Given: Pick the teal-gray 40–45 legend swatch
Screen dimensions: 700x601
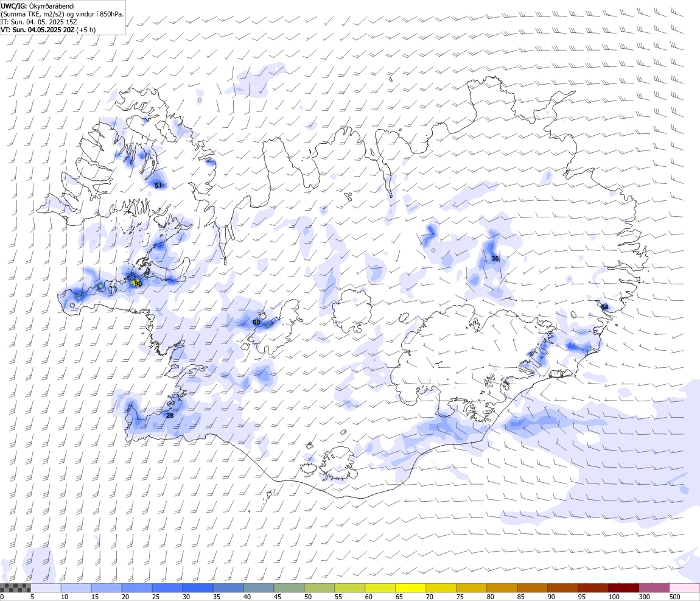Looking at the screenshot, I should tap(259, 588).
